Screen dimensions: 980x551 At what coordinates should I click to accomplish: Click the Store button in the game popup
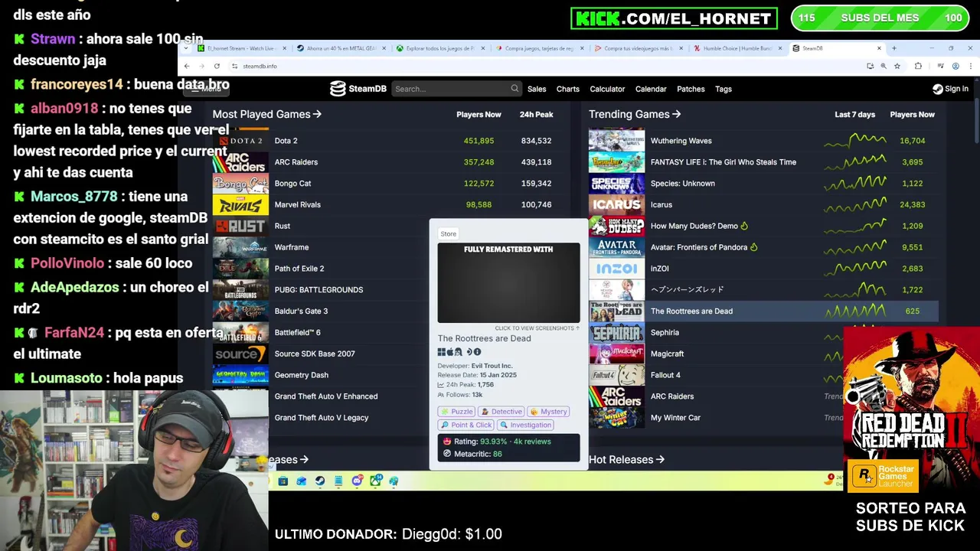coord(448,233)
